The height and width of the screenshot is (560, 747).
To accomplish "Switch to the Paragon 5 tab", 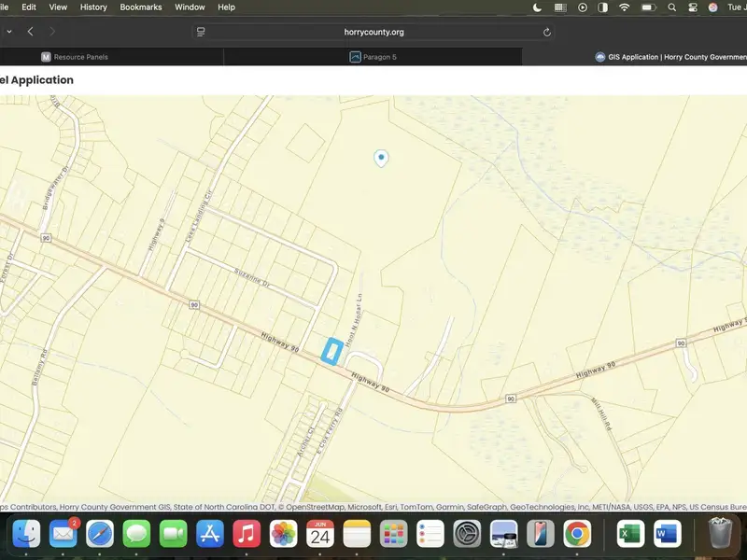I will coord(373,57).
